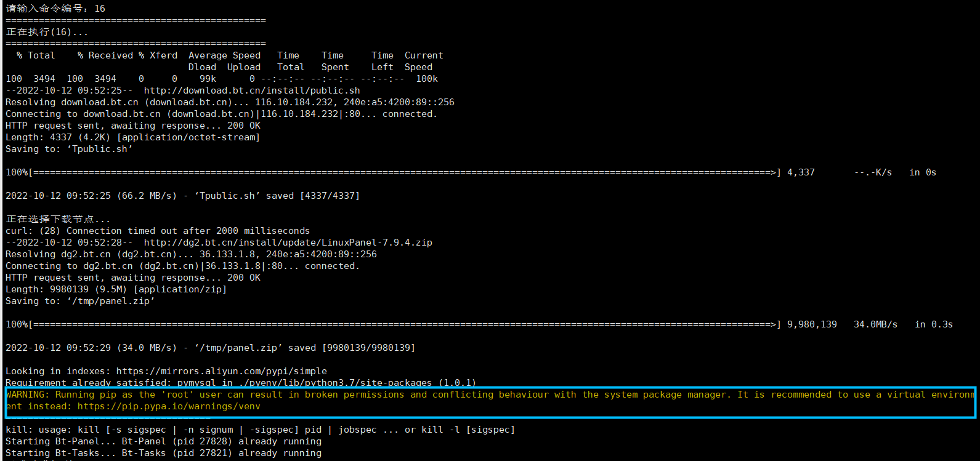Click the public.sh download URL
Image resolution: width=980 pixels, height=461 pixels.
(x=252, y=90)
